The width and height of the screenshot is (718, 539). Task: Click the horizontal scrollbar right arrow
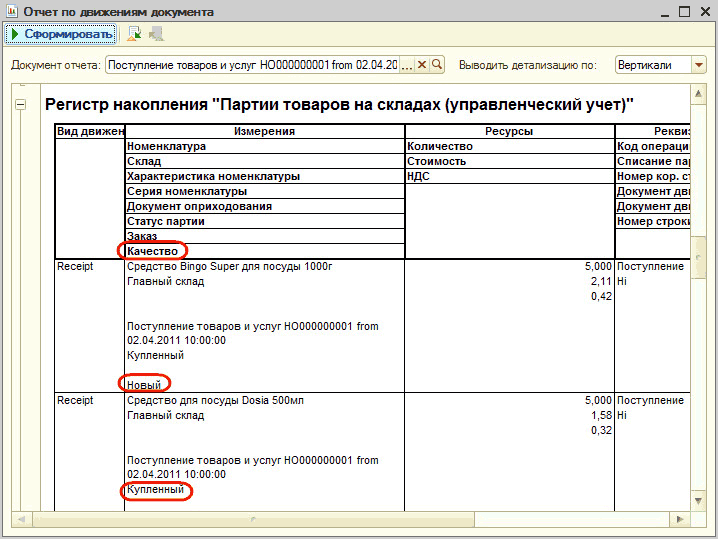click(x=680, y=519)
